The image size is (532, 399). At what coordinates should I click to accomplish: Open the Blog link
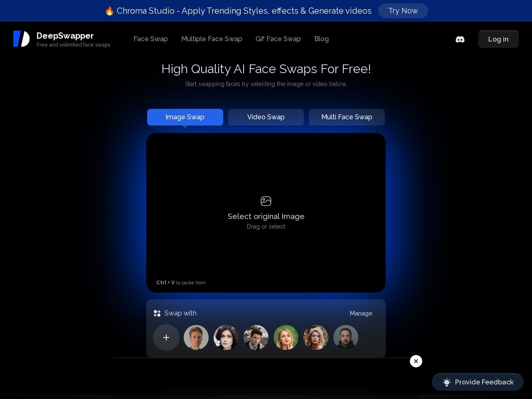pos(321,39)
